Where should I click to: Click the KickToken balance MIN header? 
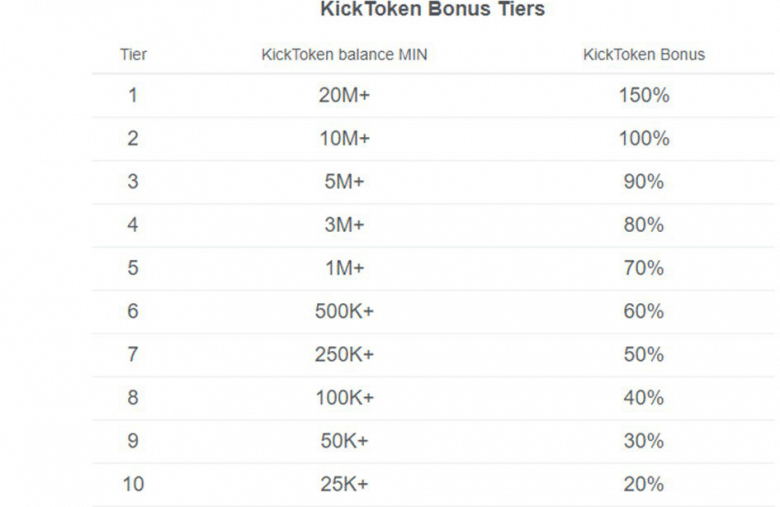coord(344,54)
